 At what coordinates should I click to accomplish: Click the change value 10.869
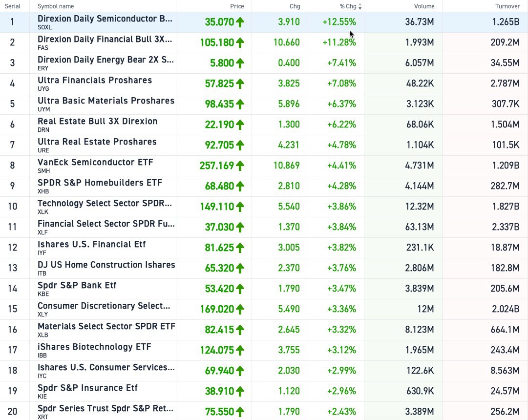(x=287, y=166)
